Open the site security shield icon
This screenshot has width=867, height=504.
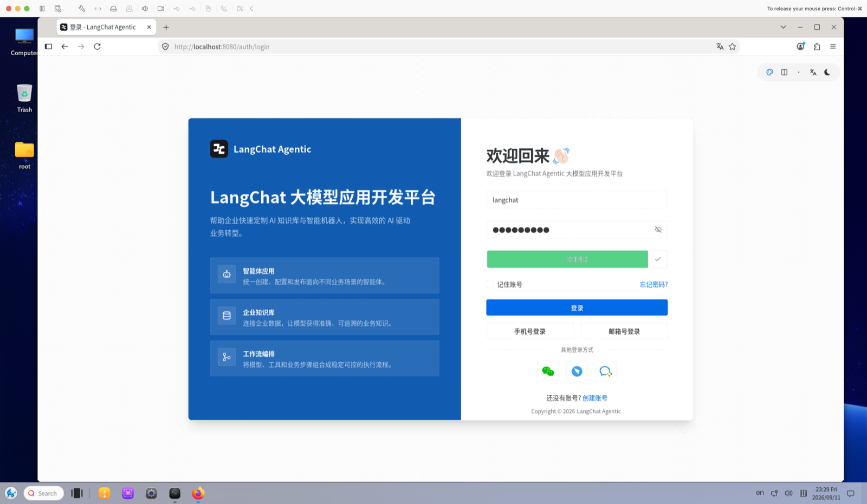point(165,47)
